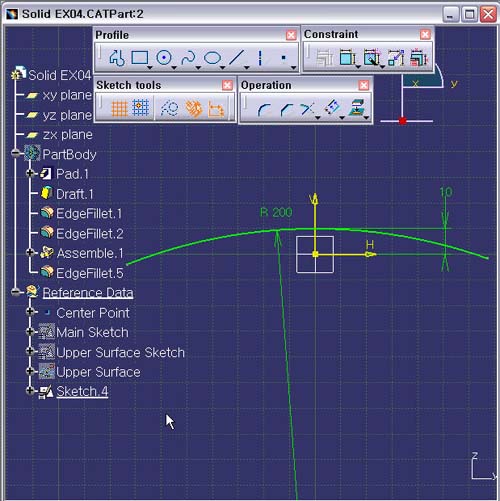Viewport: 500px width, 501px height.
Task: Select the Line tool
Action: coord(236,58)
